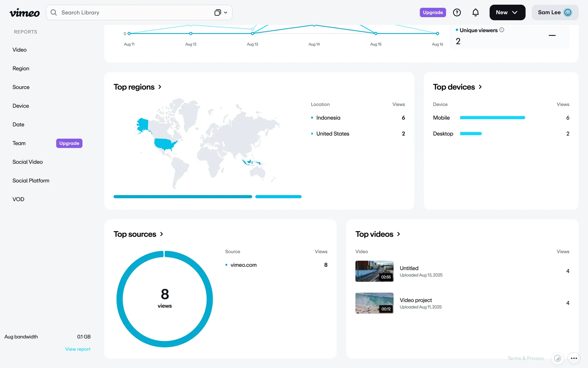Expand Top devices with chevron
The width and height of the screenshot is (588, 368).
pos(480,87)
